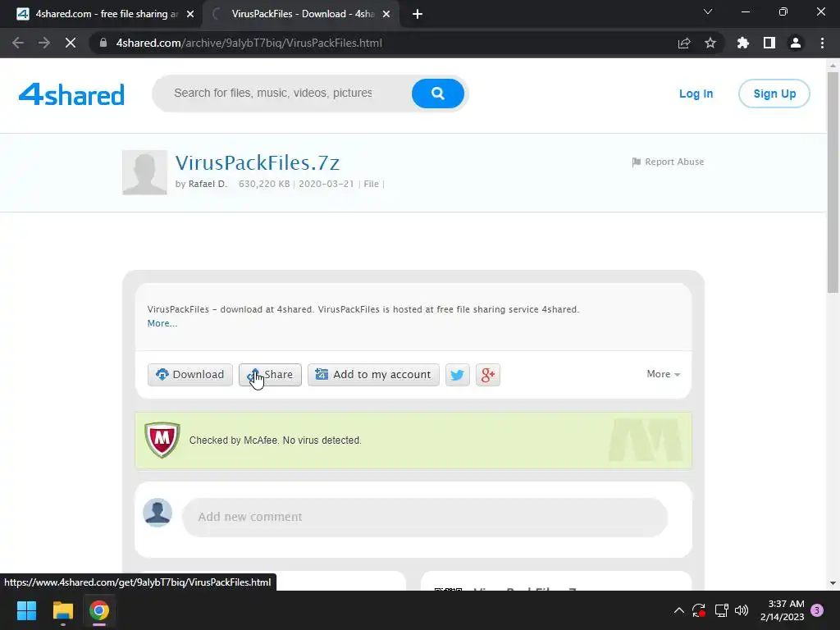The image size is (840, 630).
Task: Switch to the VirusPackFiles Download tab
Action: point(301,14)
